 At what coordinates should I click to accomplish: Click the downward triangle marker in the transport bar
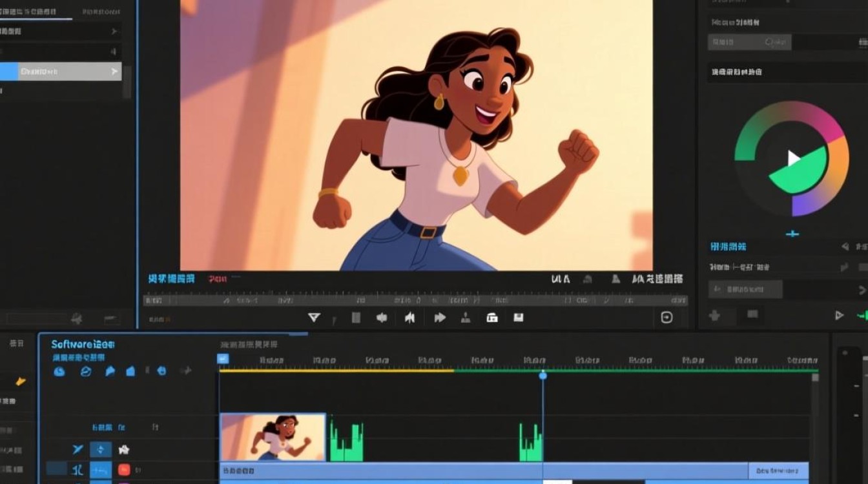click(x=314, y=317)
